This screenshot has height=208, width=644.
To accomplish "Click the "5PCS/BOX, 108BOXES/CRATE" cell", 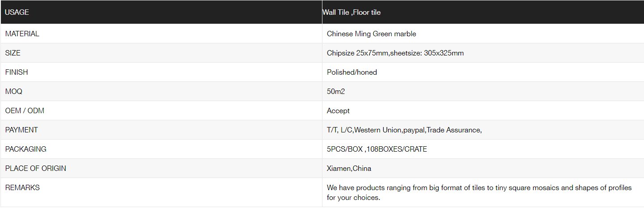I will click(x=377, y=149).
